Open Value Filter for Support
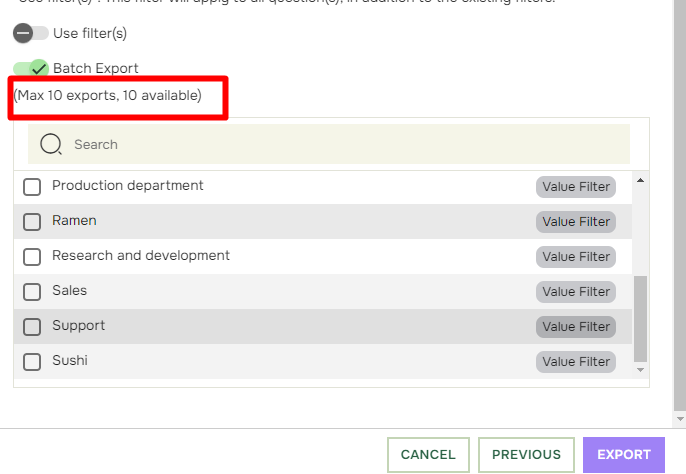Screen dimensions: 686x474 pos(576,327)
